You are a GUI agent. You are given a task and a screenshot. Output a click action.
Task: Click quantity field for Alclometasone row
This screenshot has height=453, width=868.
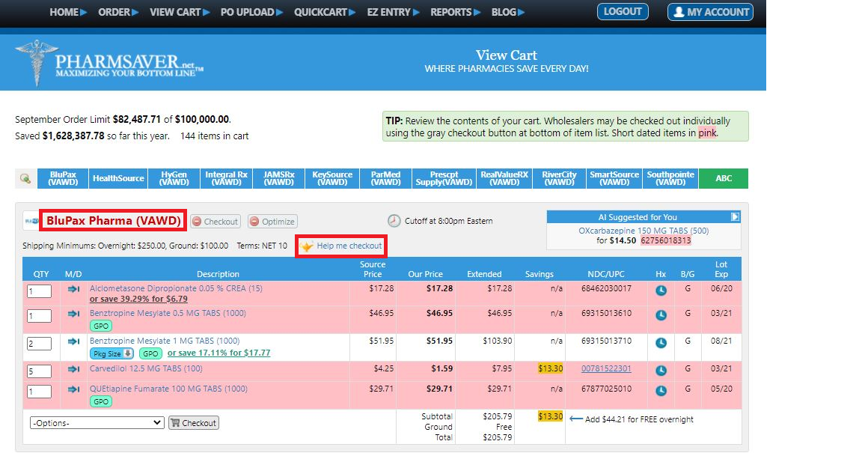coord(40,291)
